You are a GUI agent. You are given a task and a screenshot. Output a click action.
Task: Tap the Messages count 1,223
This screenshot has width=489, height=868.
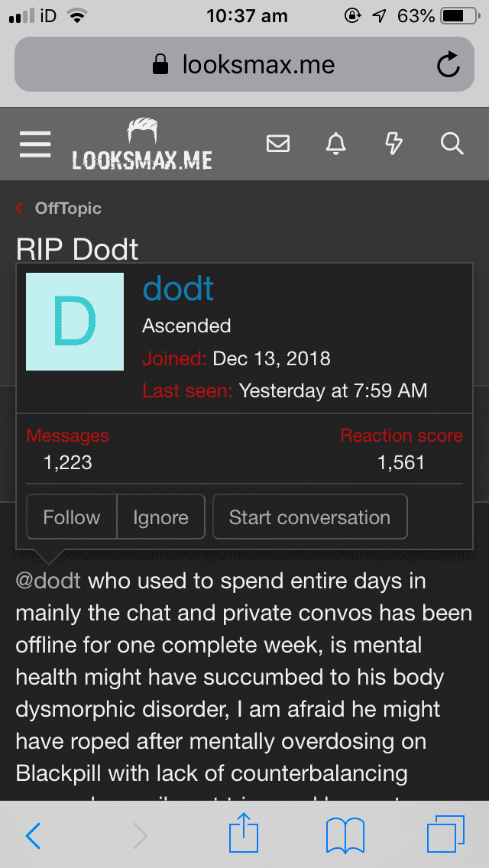point(67,462)
